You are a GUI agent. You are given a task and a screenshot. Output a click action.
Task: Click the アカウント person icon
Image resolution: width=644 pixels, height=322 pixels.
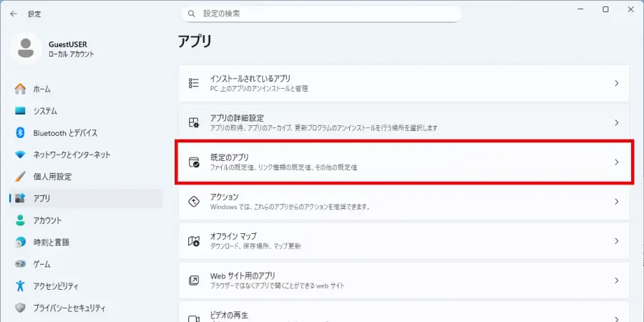pyautogui.click(x=20, y=220)
